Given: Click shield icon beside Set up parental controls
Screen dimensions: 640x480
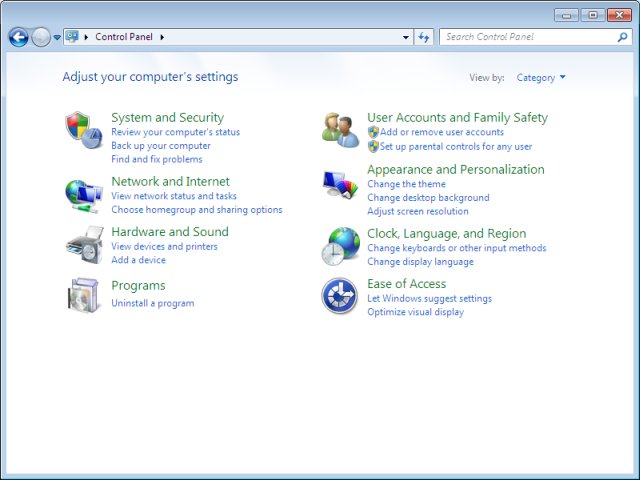Looking at the screenshot, I should 373,146.
